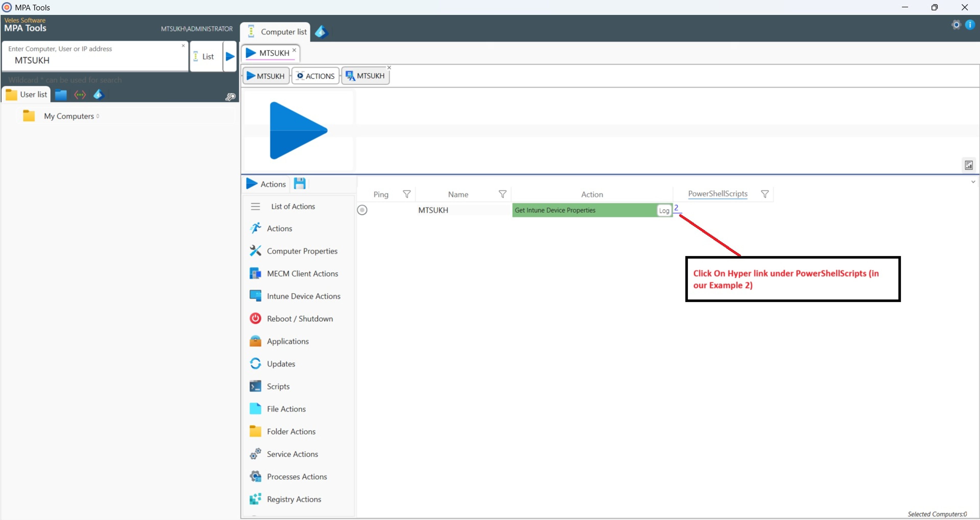Open the Scripts category
Viewport: 980px width, 520px height.
click(x=269, y=387)
